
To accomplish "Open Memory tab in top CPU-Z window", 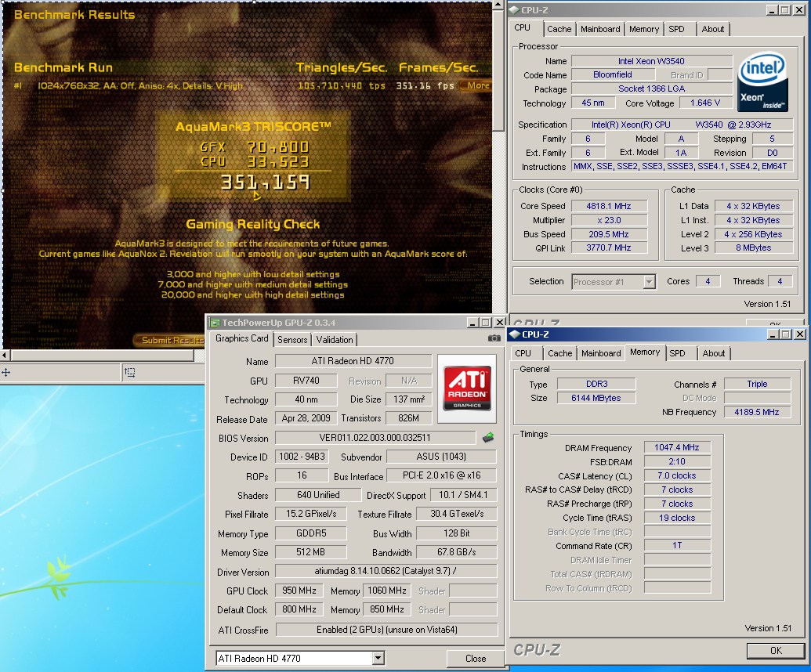I will coord(644,29).
